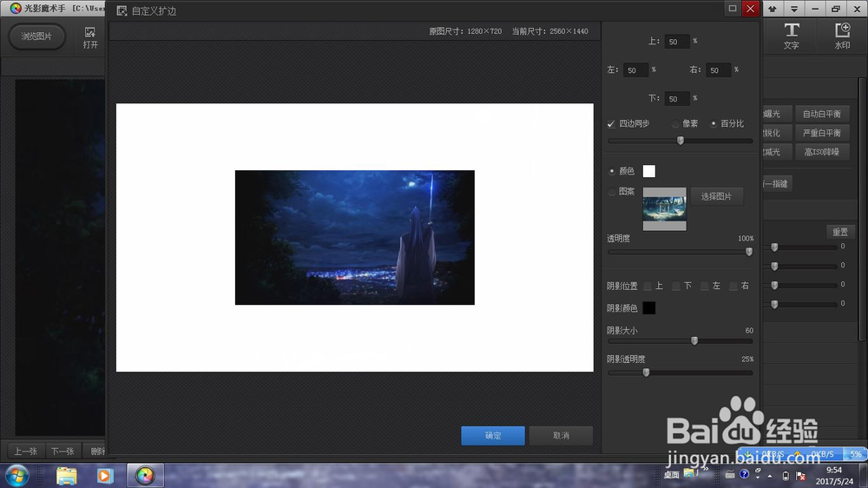Maximize the custom border dialog

coord(733,9)
